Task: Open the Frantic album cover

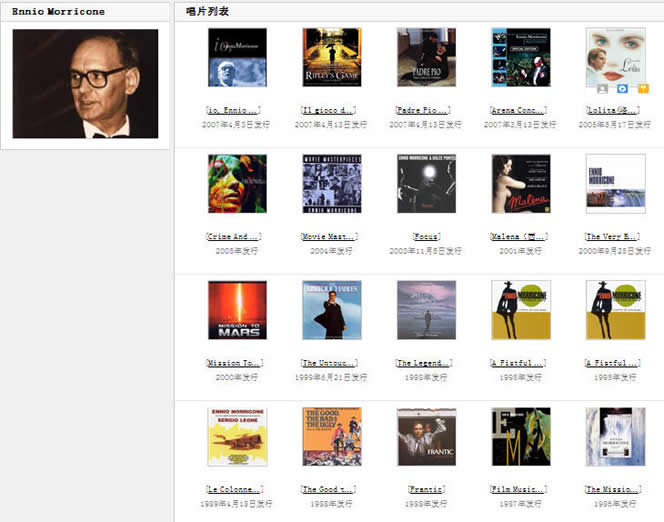Action: (x=426, y=436)
